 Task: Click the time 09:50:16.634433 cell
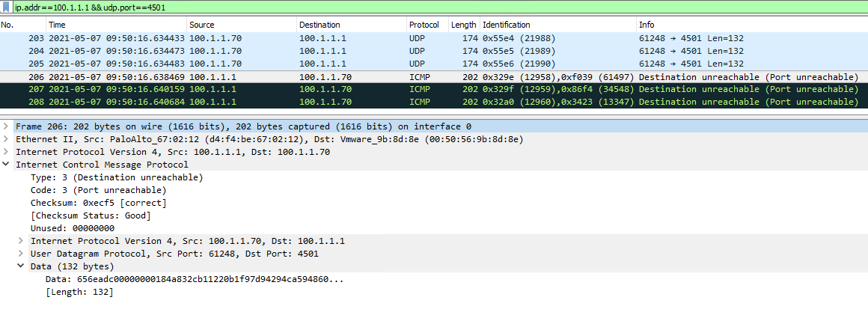tap(117, 39)
